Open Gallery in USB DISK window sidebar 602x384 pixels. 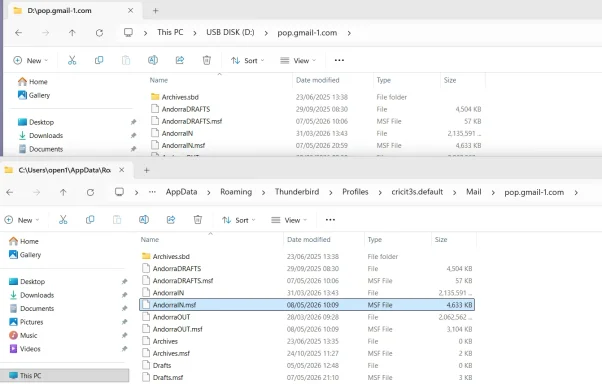[x=34, y=95]
